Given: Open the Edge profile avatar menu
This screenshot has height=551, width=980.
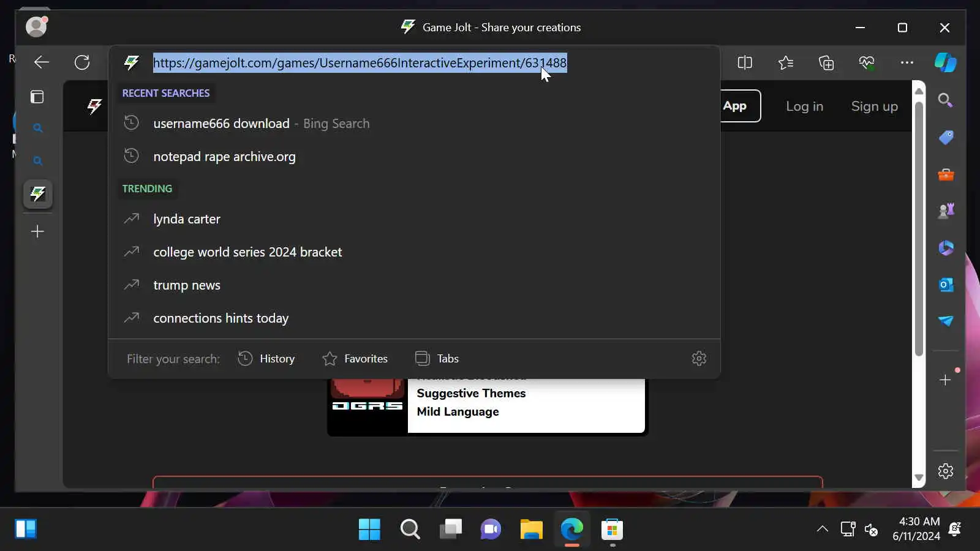Looking at the screenshot, I should coord(36,26).
